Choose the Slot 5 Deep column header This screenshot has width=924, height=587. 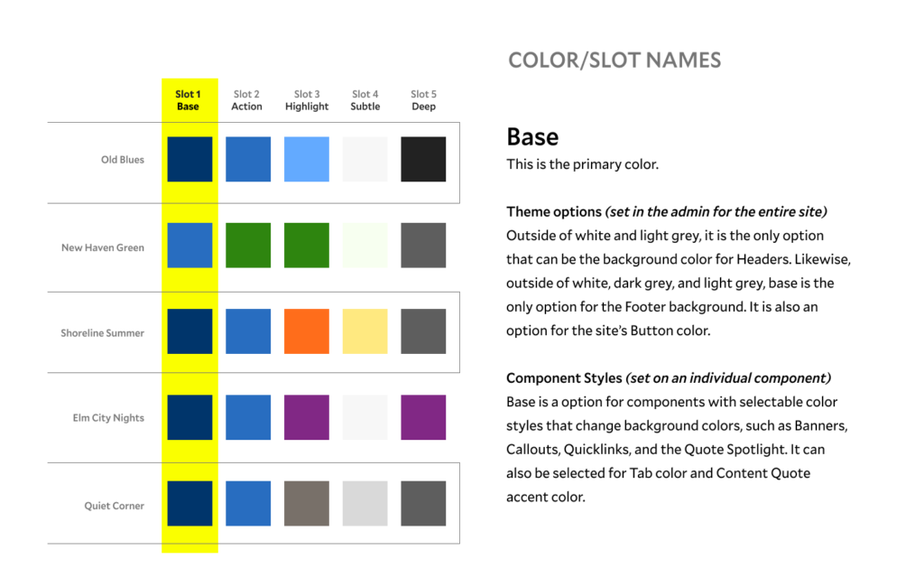[423, 100]
